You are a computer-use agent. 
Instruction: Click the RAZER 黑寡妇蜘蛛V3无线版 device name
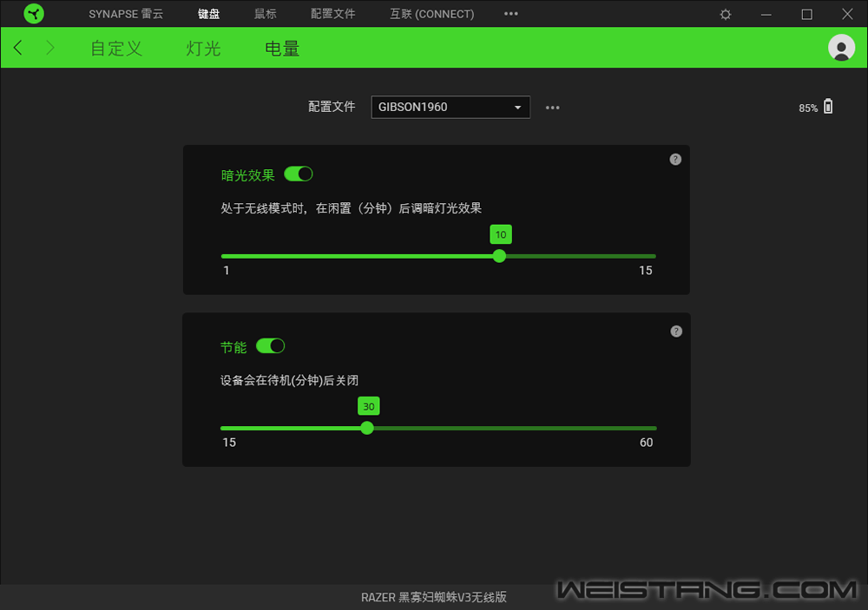click(x=433, y=597)
